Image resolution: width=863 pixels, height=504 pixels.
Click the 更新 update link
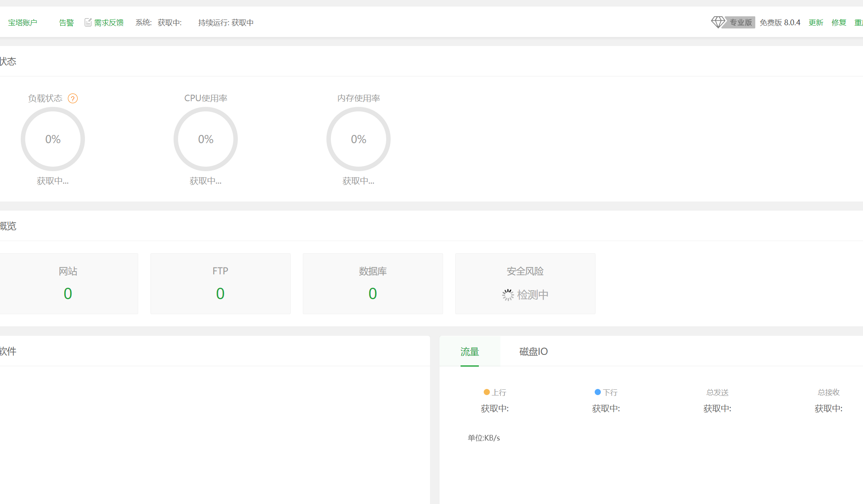(816, 23)
